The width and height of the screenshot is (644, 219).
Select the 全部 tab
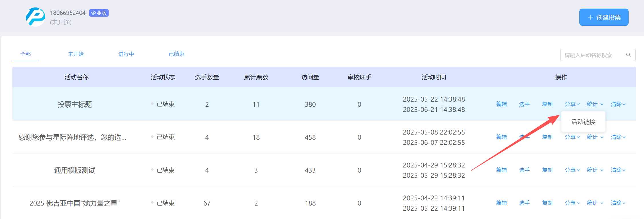pos(25,54)
